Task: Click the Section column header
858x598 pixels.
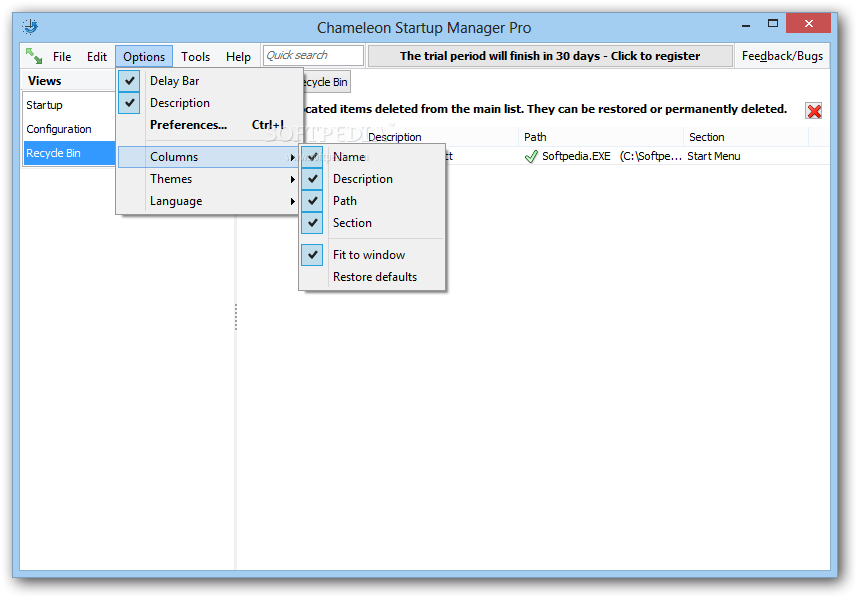Action: pyautogui.click(x=746, y=137)
